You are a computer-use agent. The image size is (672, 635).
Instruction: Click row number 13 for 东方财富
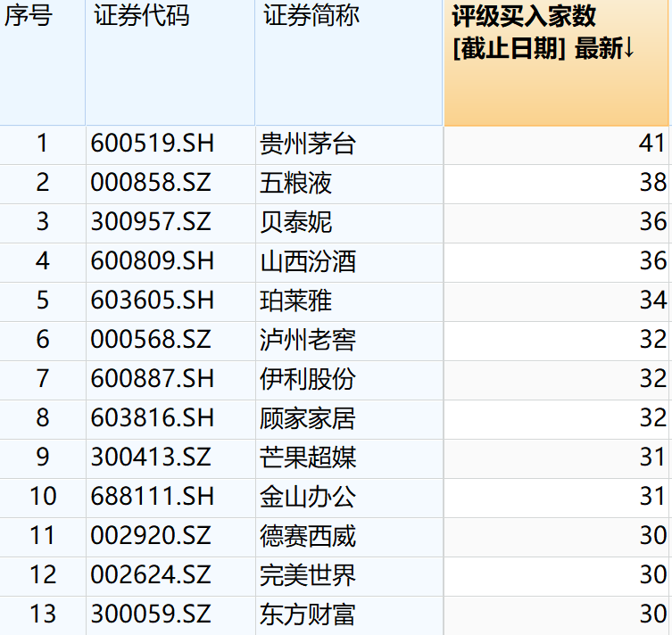[x=43, y=614]
